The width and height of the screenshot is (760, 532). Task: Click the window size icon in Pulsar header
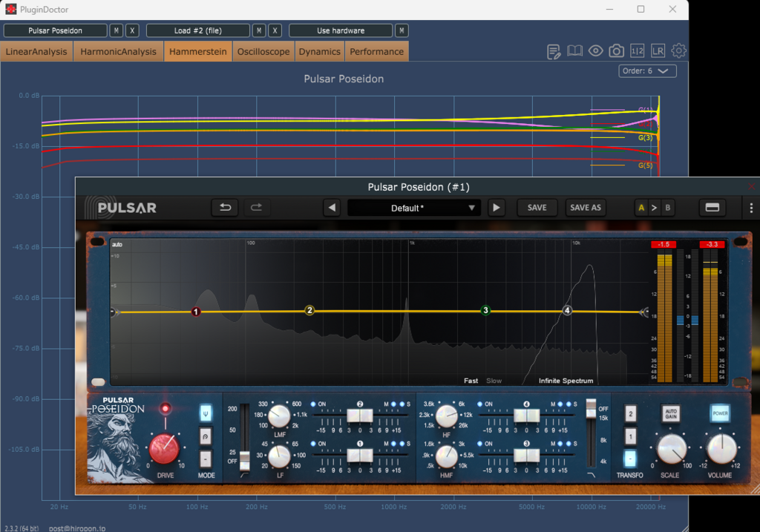pos(712,208)
